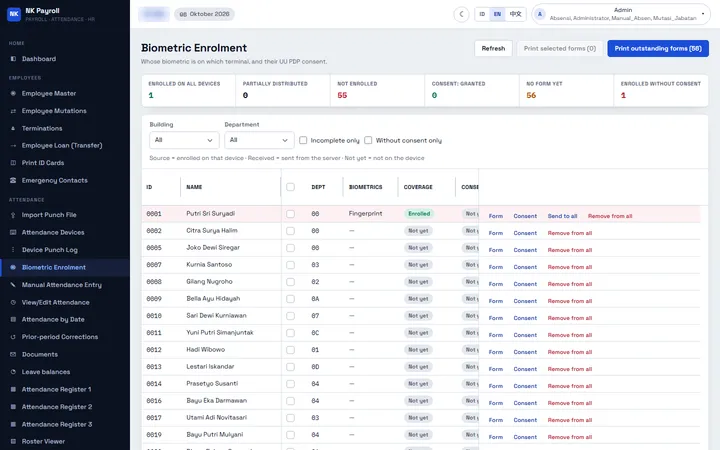Image resolution: width=720 pixels, height=450 pixels.
Task: Click the Manual Attendance Entry pencil icon
Action: pyautogui.click(x=13, y=285)
